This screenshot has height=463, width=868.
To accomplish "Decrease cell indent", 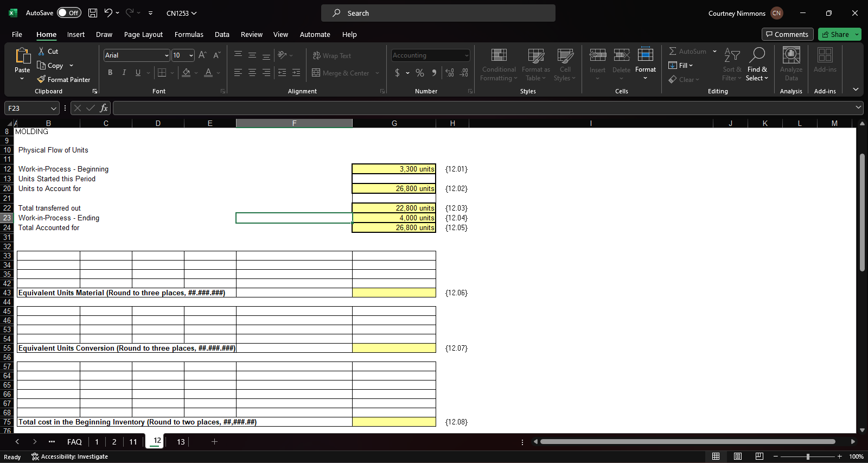I will tap(282, 73).
